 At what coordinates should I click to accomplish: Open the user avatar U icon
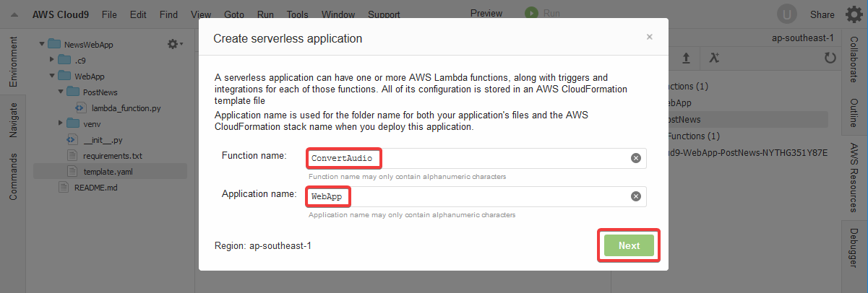point(787,14)
